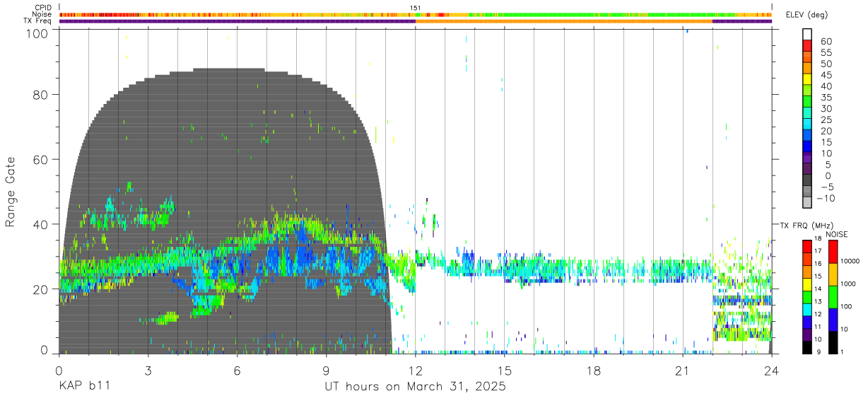Click the white top swatch of ELEV colorbar
The width and height of the screenshot is (868, 401).
tap(807, 35)
